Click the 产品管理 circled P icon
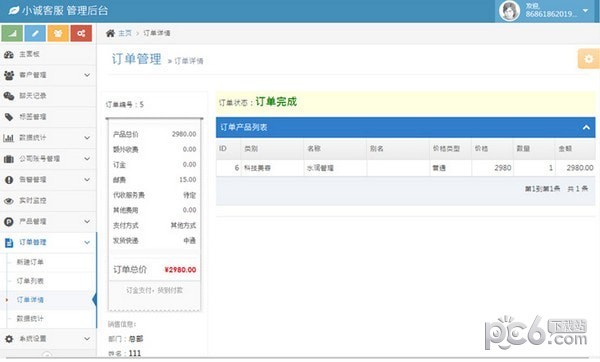Viewport: 600px width, 362px height. (x=9, y=222)
